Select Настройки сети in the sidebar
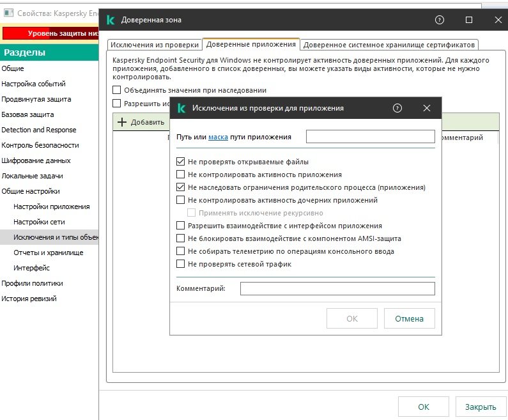Screen dimensions: 508x420 (40, 222)
